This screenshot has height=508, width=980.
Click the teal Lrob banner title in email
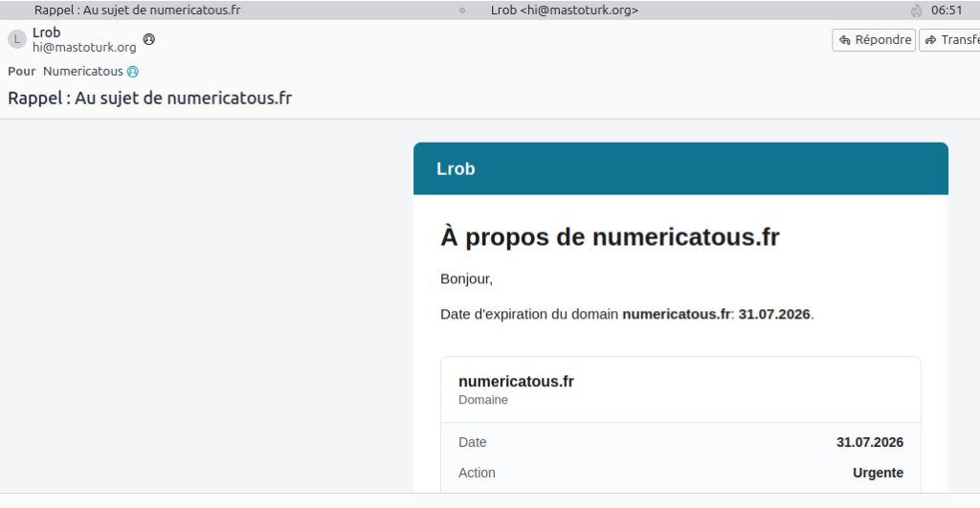pyautogui.click(x=456, y=168)
